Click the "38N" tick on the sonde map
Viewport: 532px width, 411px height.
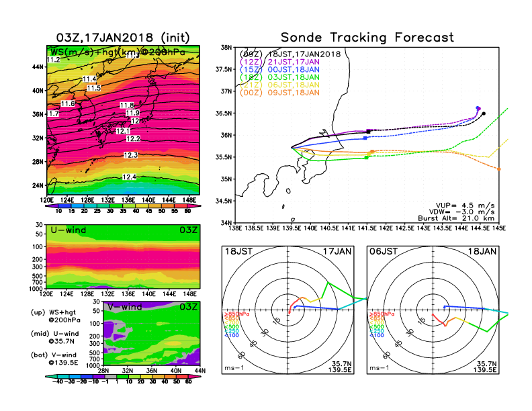click(226, 48)
